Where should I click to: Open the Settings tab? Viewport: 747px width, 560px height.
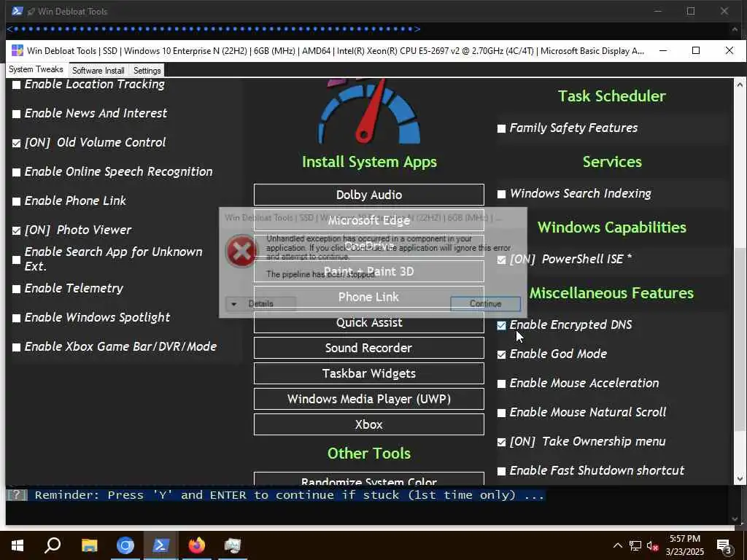(147, 71)
